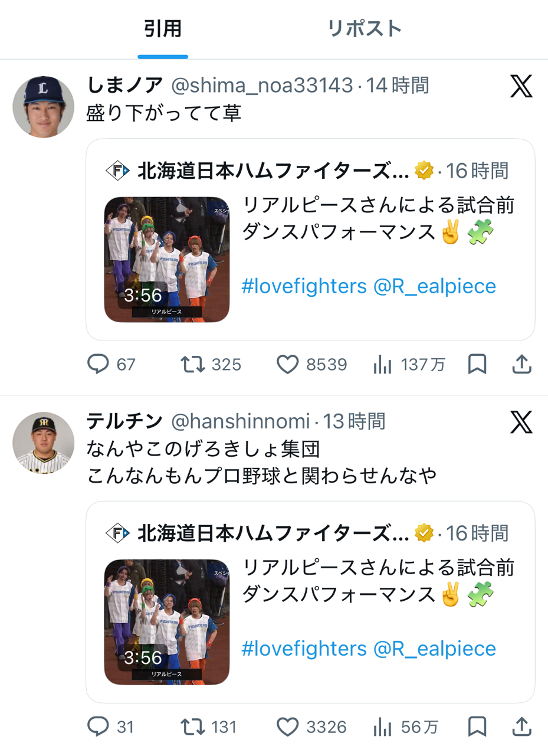
Task: Open X logo menu on しまノア's post
Action: click(521, 87)
